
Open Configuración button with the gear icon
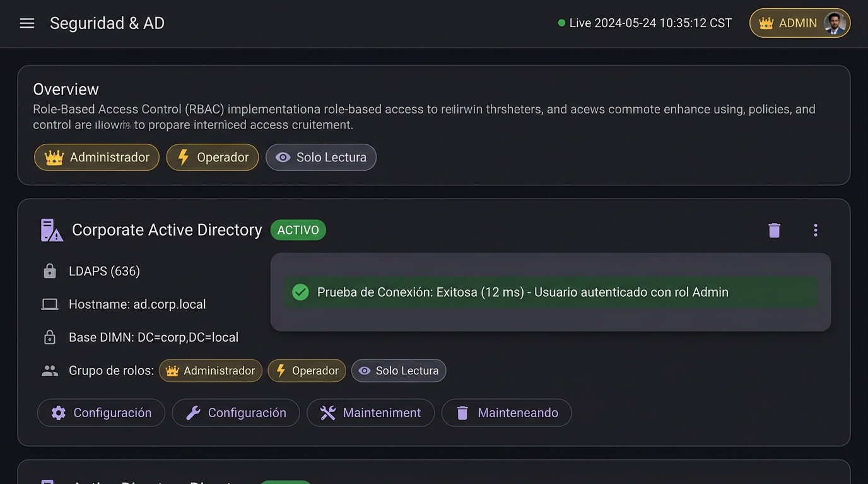point(101,413)
